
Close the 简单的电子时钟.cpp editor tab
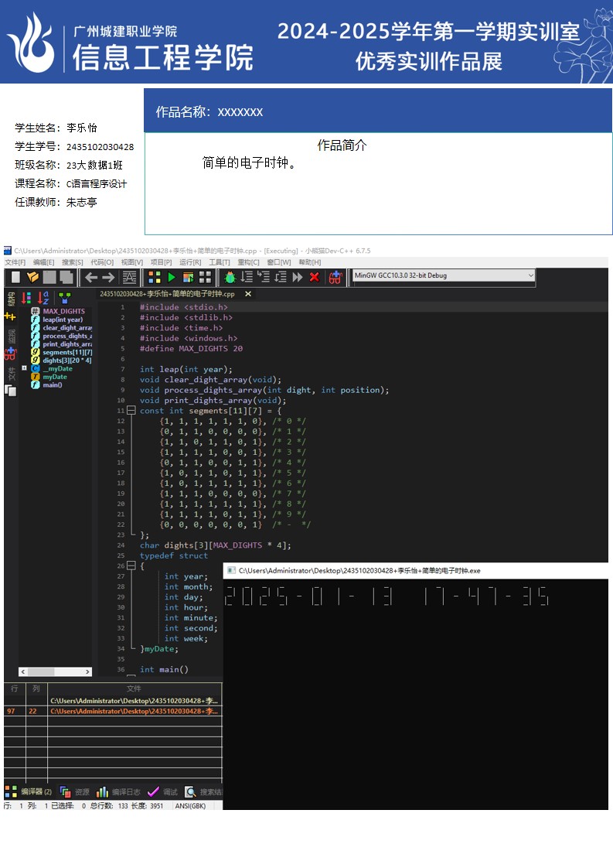[x=248, y=294]
